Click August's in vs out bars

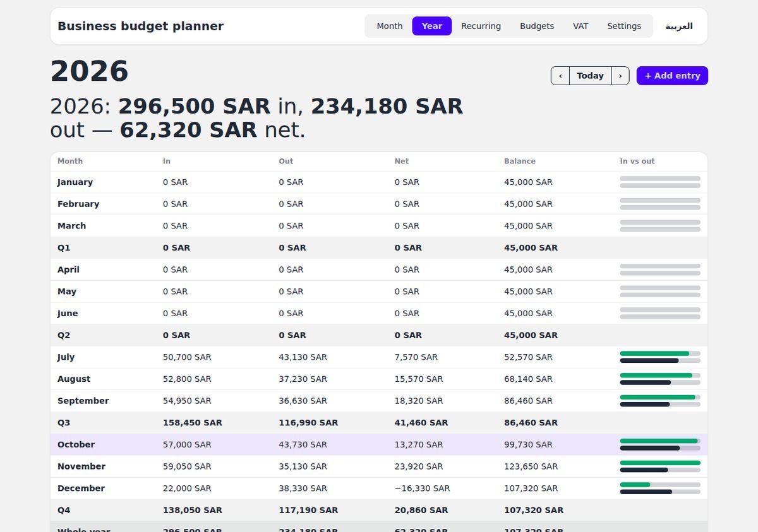(x=660, y=379)
